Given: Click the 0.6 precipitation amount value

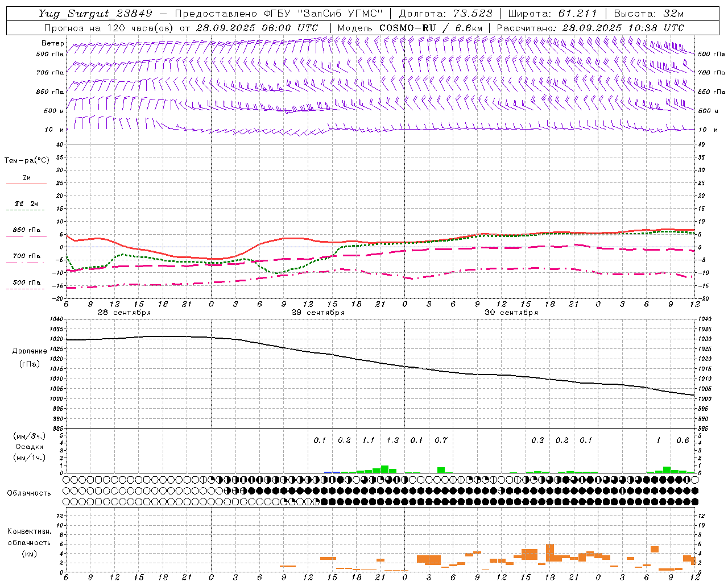Looking at the screenshot, I should [x=682, y=440].
